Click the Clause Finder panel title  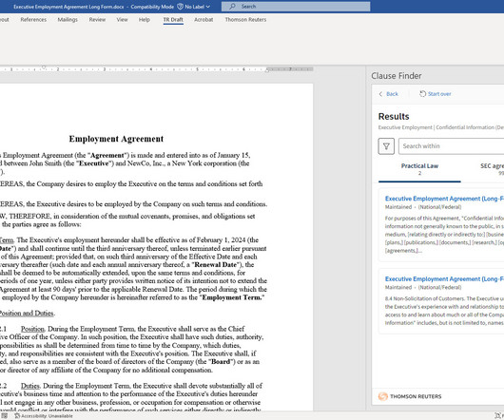[397, 76]
